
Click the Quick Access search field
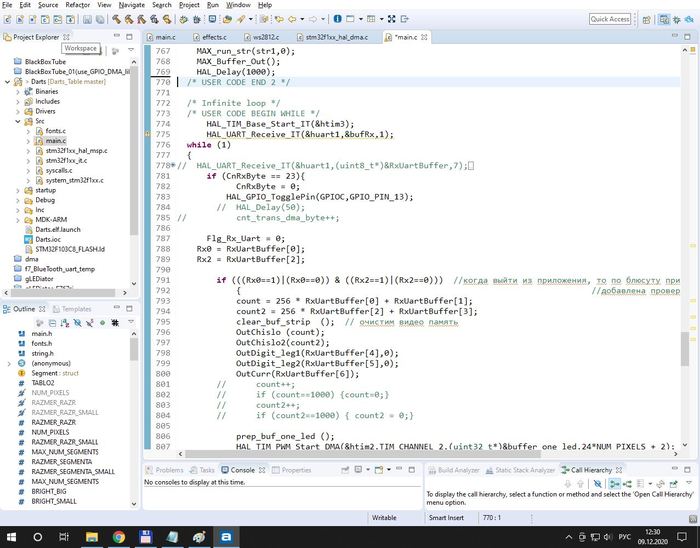point(610,19)
